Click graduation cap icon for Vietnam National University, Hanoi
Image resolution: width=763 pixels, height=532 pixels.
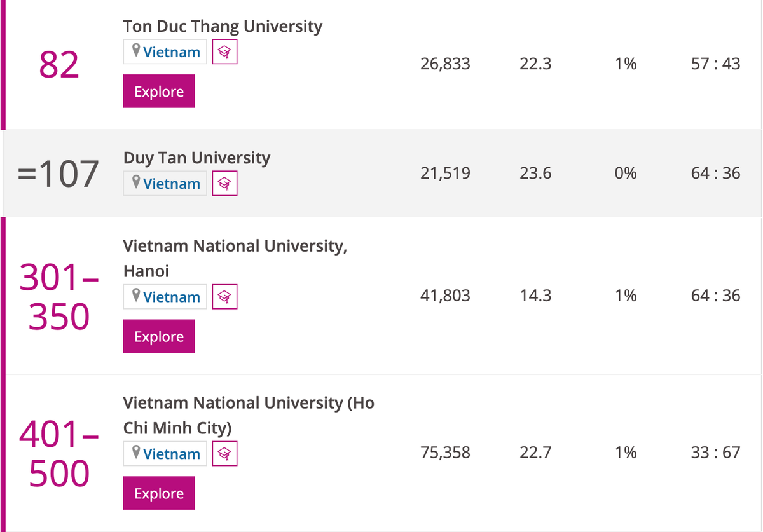click(224, 297)
